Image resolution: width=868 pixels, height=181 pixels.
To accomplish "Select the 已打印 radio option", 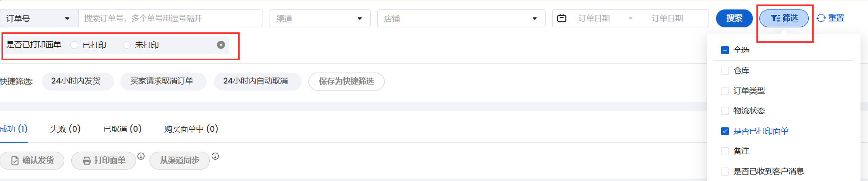I will coord(74,45).
